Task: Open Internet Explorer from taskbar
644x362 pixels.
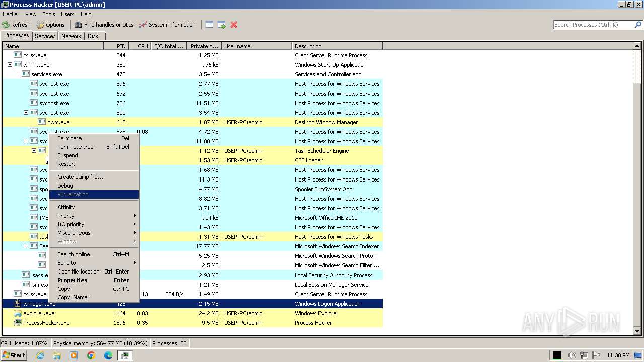Action: (40, 355)
